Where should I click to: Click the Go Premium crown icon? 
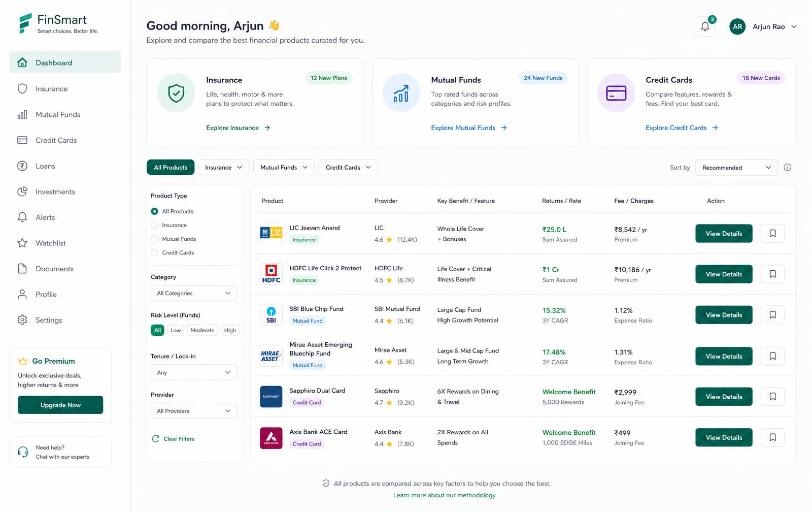pyautogui.click(x=22, y=361)
